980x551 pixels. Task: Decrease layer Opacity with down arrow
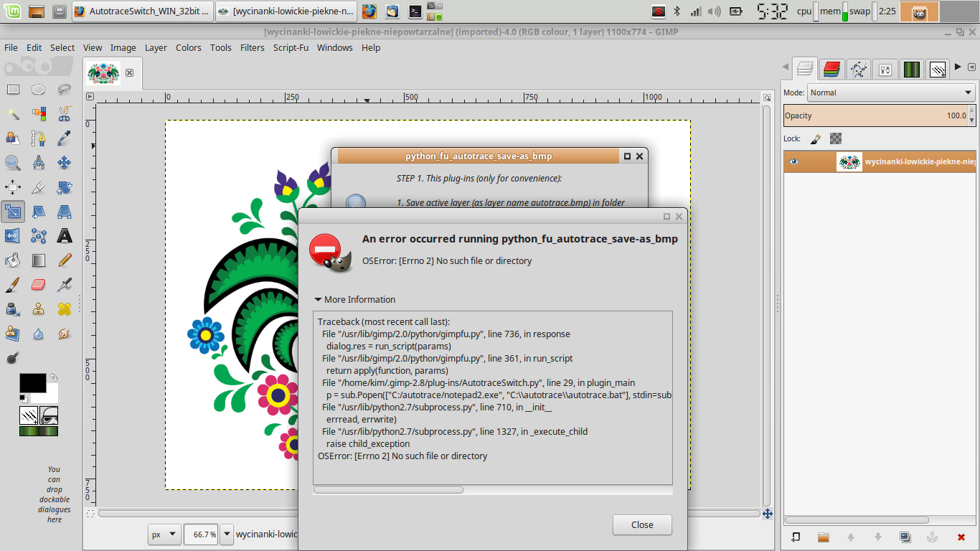972,120
